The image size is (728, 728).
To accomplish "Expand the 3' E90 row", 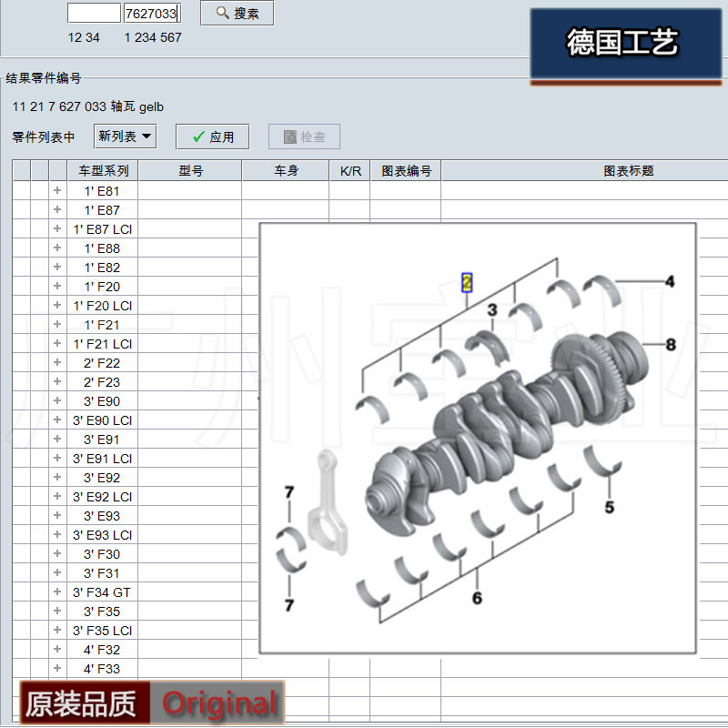I will 57,400.
